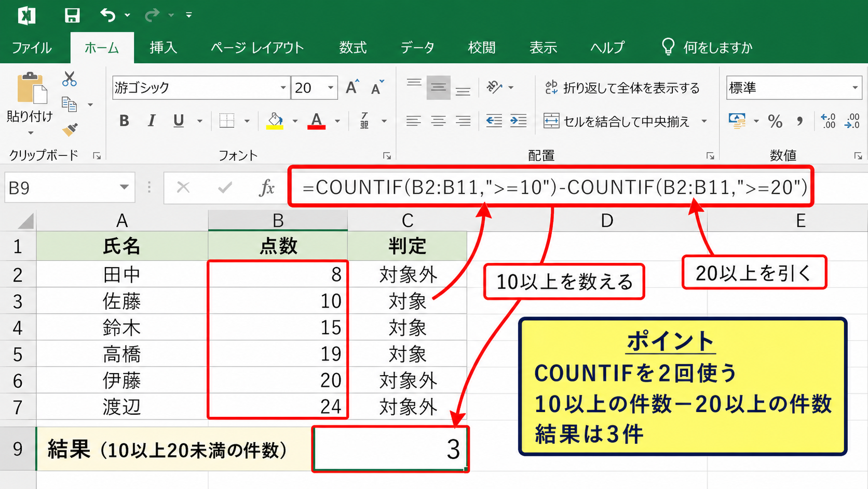Click the Percent Style icon
Image resolution: width=868 pixels, height=489 pixels.
775,121
